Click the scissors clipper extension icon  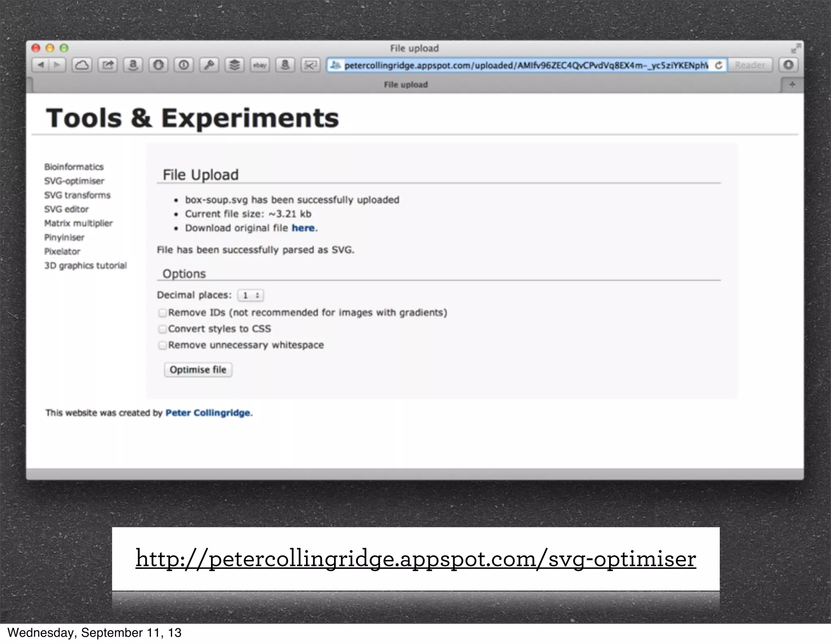tap(310, 65)
